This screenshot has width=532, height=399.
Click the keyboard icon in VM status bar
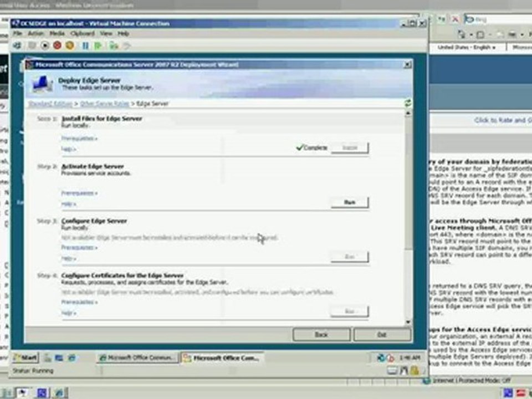392,371
